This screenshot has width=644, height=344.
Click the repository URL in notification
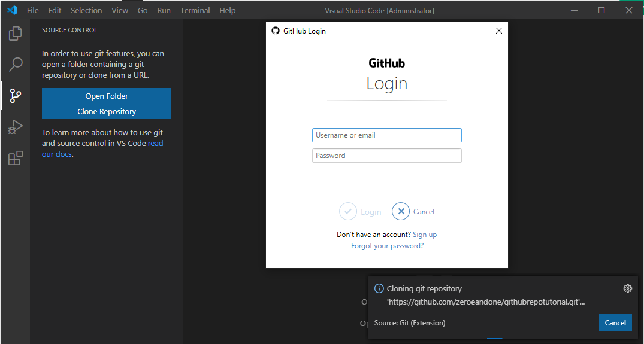pyautogui.click(x=486, y=302)
